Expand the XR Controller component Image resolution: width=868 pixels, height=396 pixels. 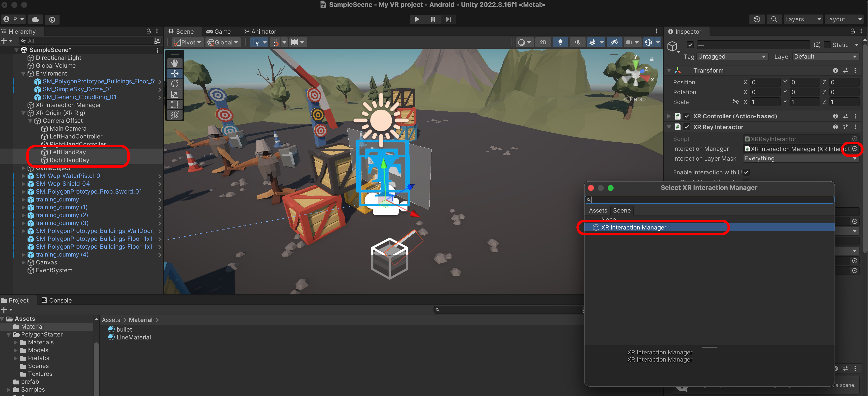669,116
